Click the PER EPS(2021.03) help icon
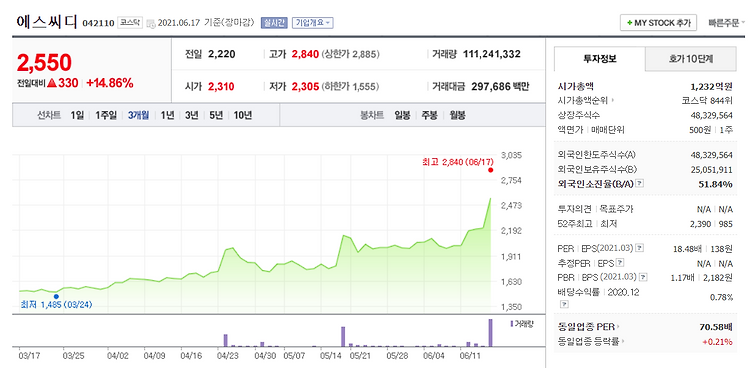 point(640,248)
